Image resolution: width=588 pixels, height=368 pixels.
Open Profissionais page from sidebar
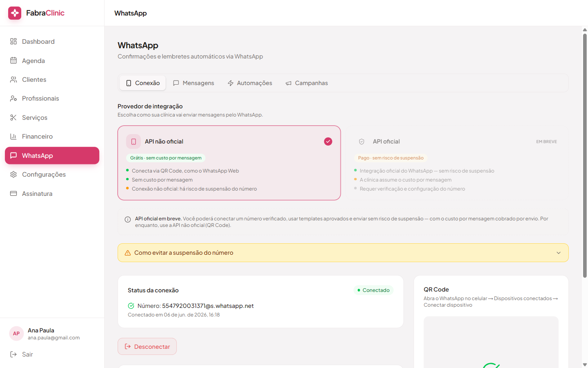(52, 98)
